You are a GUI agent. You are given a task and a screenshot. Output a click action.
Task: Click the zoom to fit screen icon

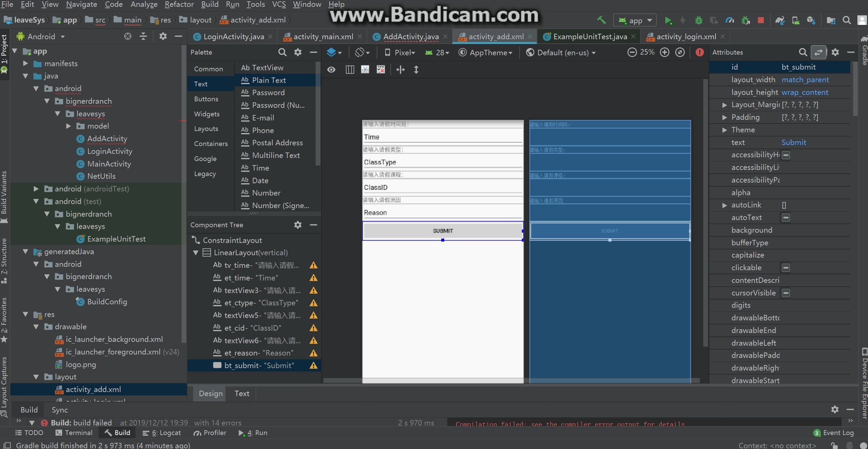680,52
